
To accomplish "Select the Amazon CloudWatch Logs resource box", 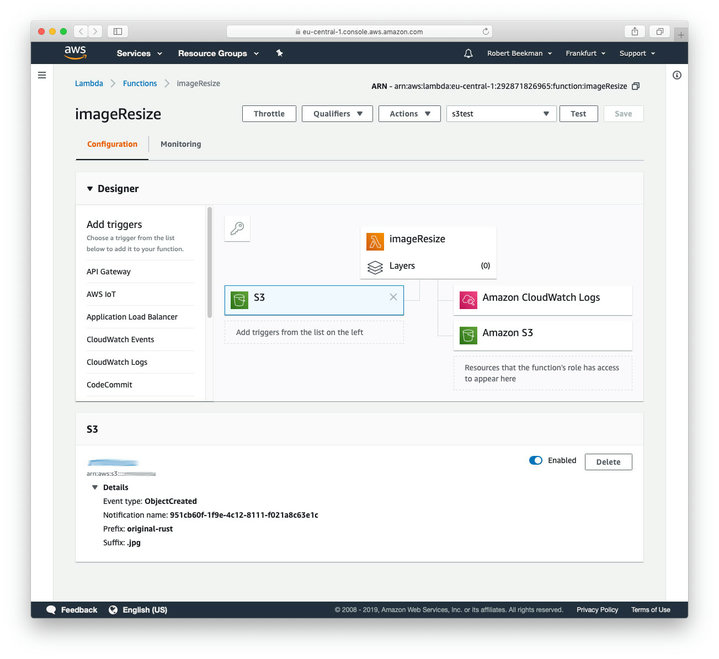I will tap(542, 300).
